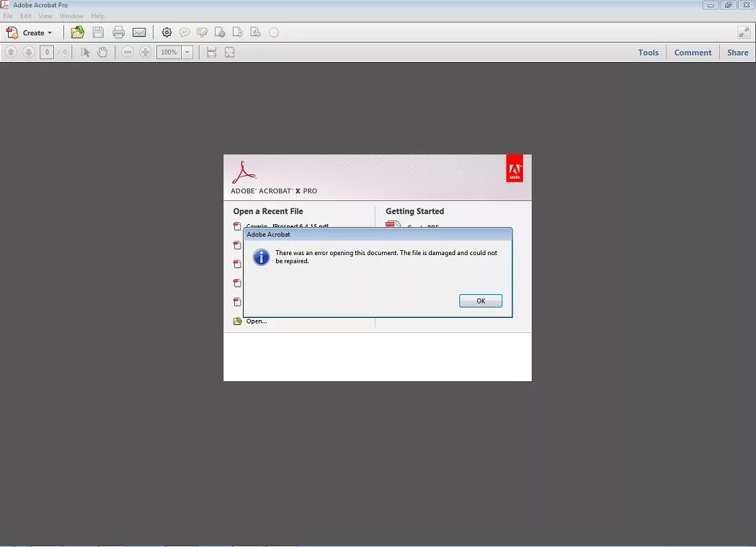
Task: Click the circle icon in toolbar
Action: (x=274, y=32)
